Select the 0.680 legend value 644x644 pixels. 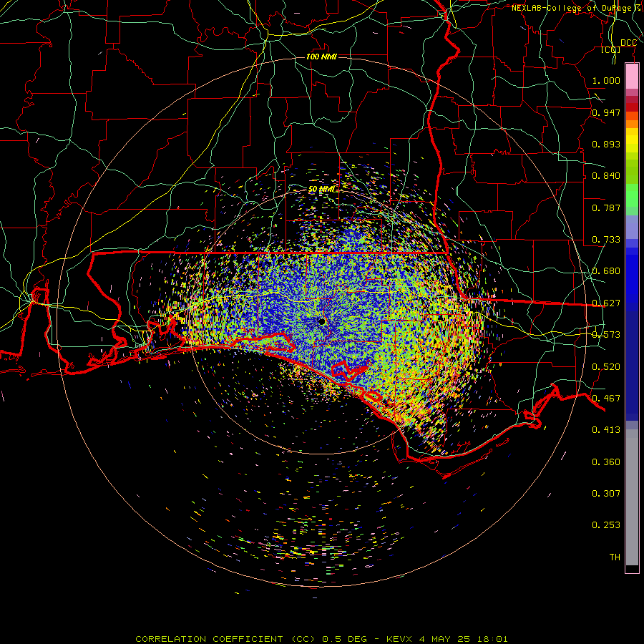(606, 271)
